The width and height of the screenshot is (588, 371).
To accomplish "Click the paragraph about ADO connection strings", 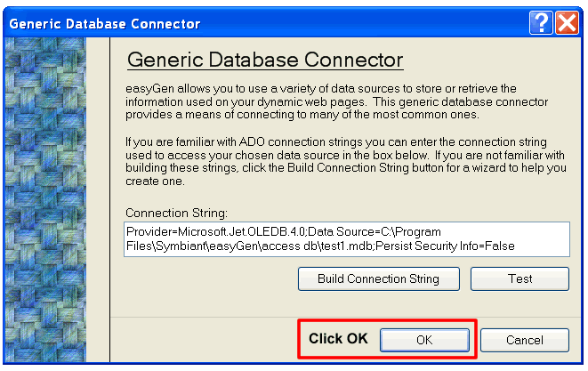I will (346, 162).
